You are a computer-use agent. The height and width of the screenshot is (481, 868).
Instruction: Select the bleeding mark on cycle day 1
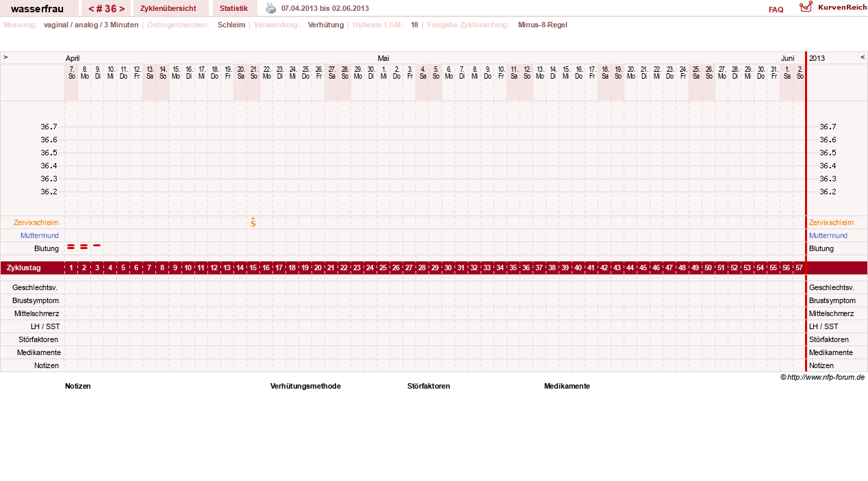[71, 246]
